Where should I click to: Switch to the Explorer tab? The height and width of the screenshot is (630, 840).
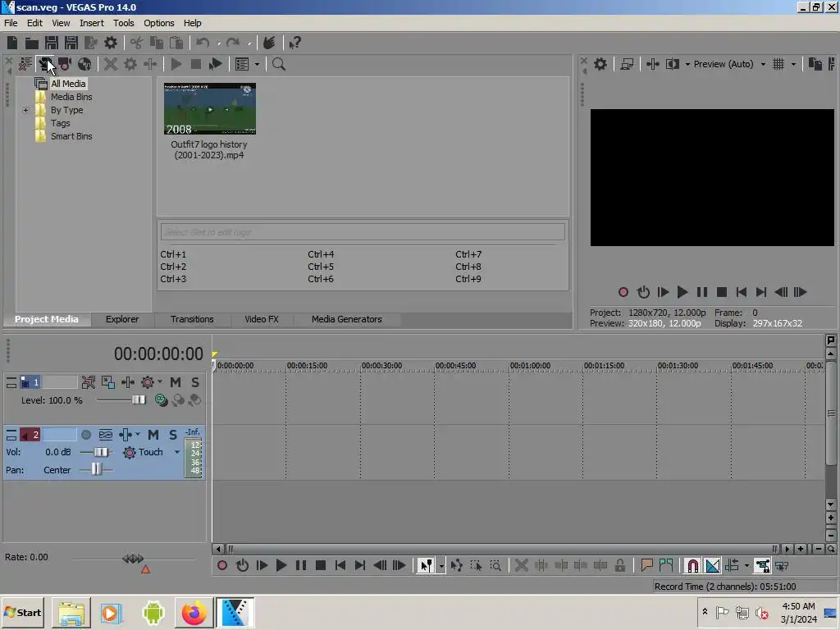[122, 319]
